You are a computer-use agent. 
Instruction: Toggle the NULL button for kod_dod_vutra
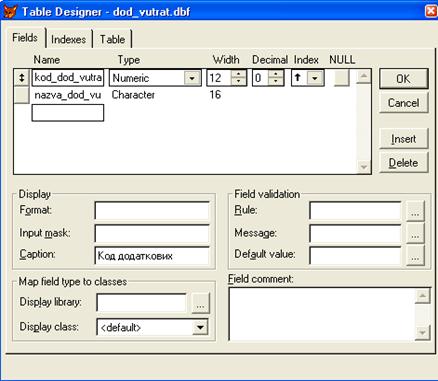[341, 78]
